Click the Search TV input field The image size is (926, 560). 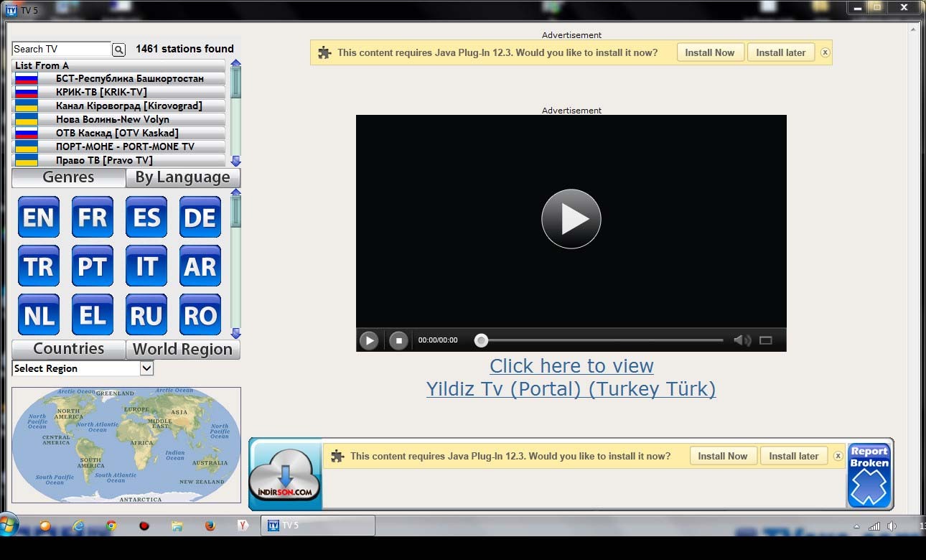click(x=62, y=50)
